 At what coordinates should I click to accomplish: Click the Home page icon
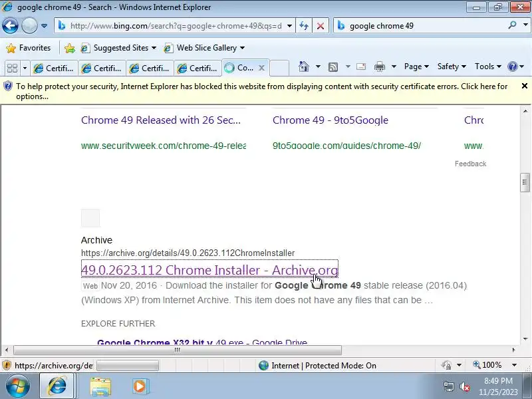pyautogui.click(x=304, y=66)
